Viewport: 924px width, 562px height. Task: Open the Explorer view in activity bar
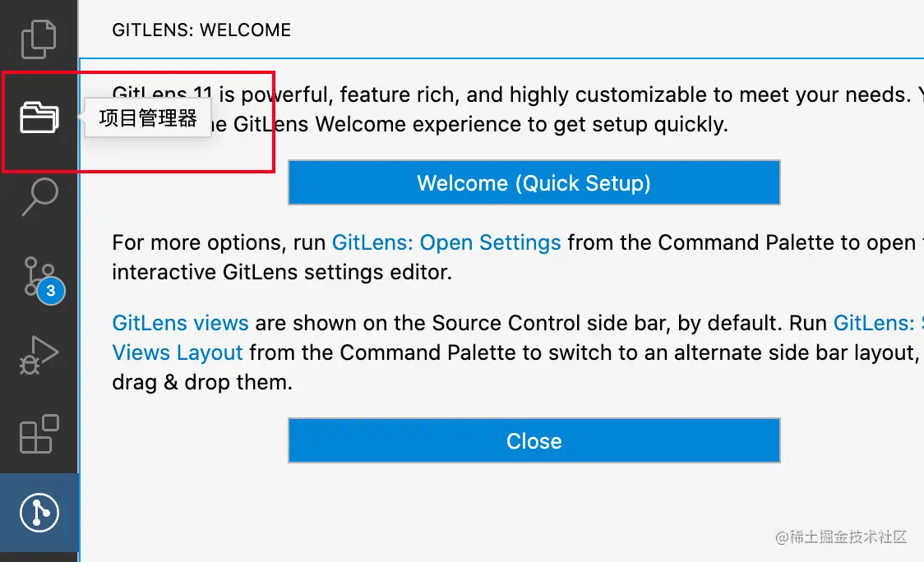click(x=39, y=39)
